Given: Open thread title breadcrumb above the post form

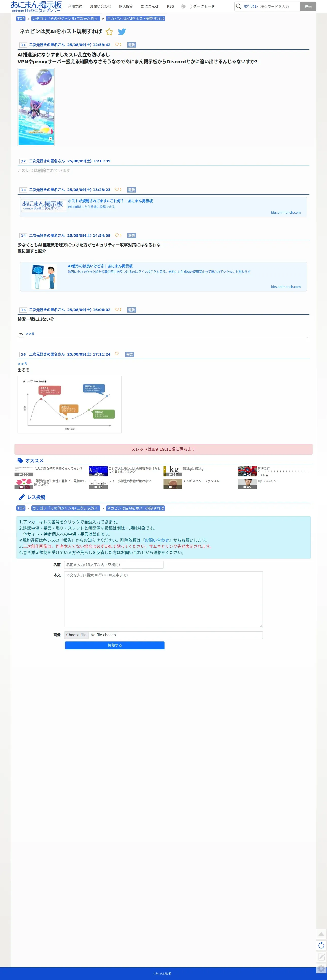Looking at the screenshot, I should [x=135, y=508].
